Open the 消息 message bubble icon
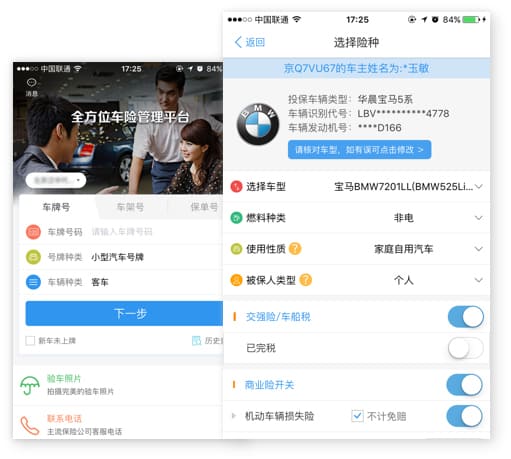This screenshot has height=459, width=511. tap(32, 82)
